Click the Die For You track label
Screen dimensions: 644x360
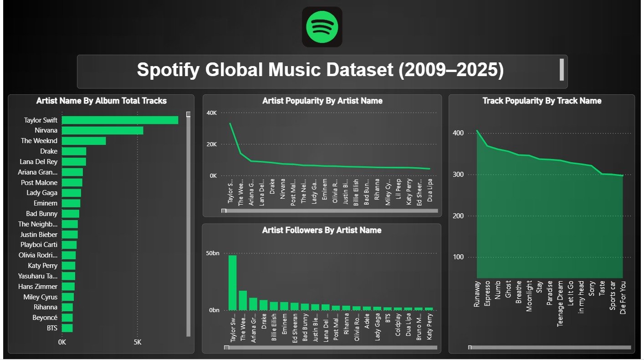[x=624, y=298]
